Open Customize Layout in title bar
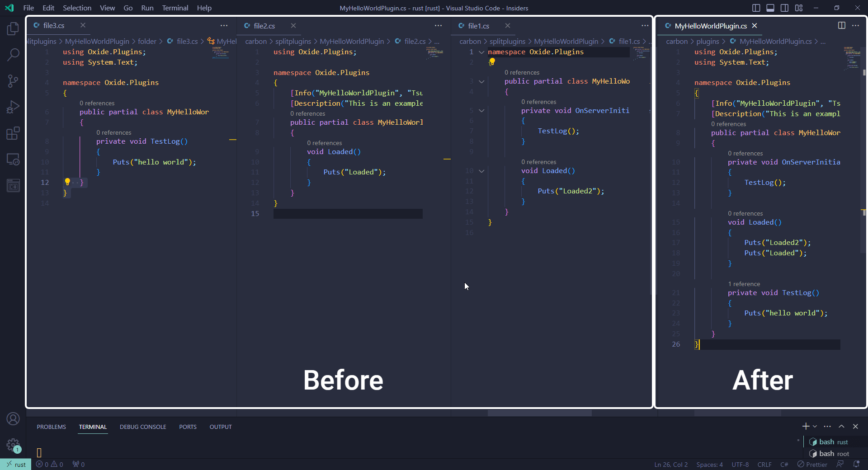 (799, 8)
